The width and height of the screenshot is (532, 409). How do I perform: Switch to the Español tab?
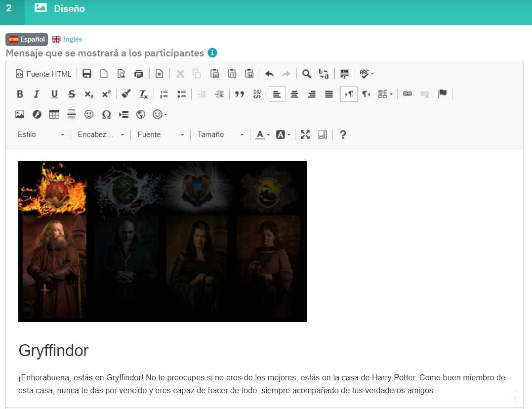pyautogui.click(x=27, y=40)
